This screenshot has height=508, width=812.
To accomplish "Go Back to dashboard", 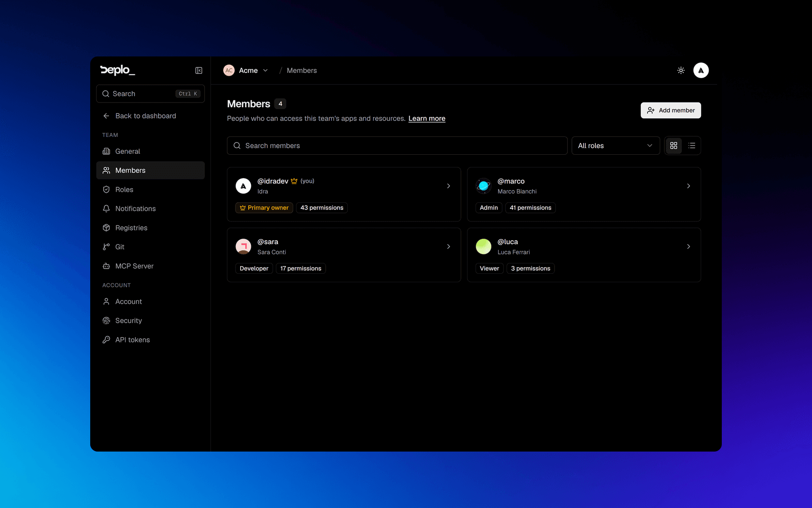I will pos(150,116).
